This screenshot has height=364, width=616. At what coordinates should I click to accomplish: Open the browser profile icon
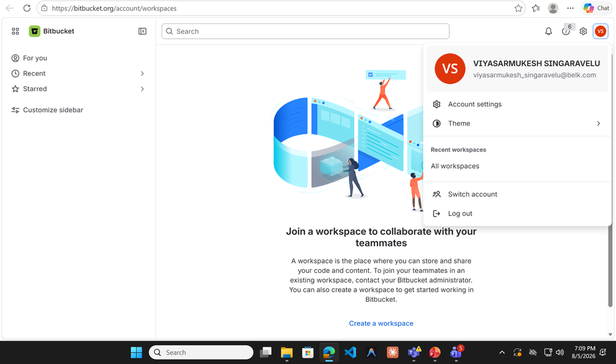point(553,8)
